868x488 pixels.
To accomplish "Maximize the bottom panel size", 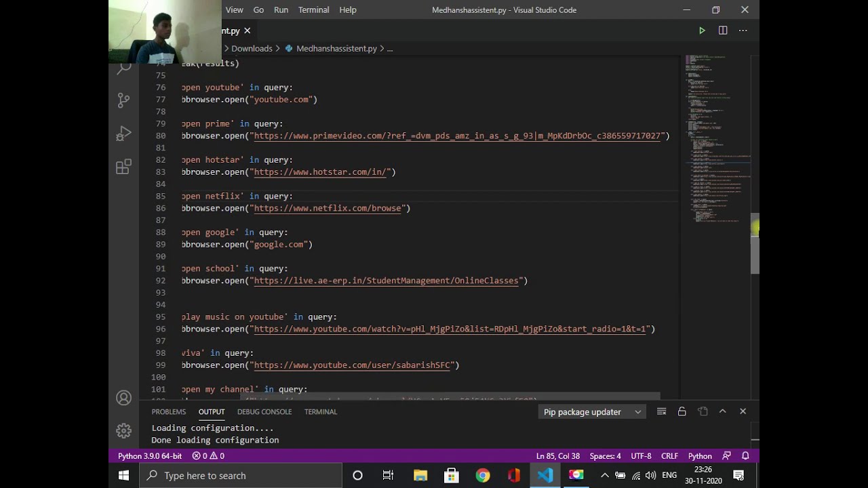I will pos(722,411).
